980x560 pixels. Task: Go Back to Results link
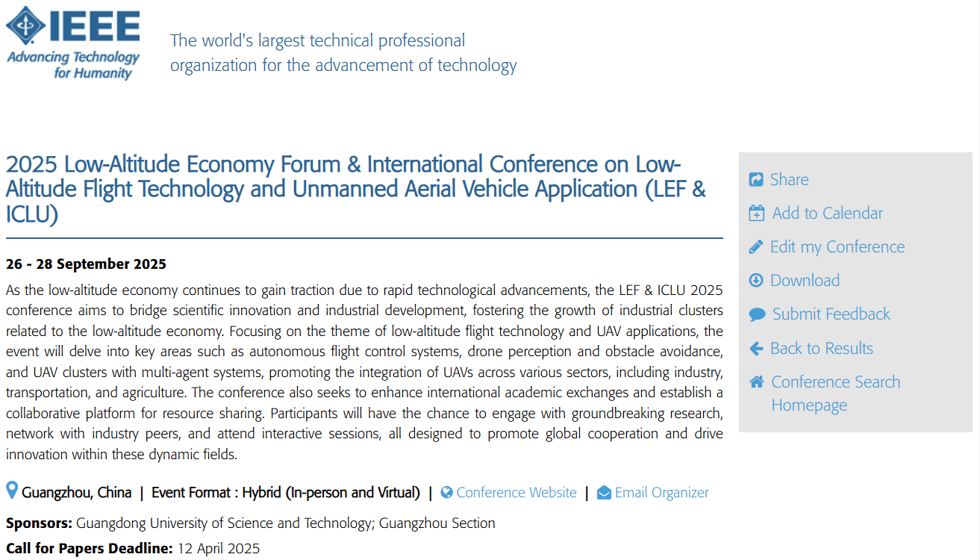click(x=821, y=348)
